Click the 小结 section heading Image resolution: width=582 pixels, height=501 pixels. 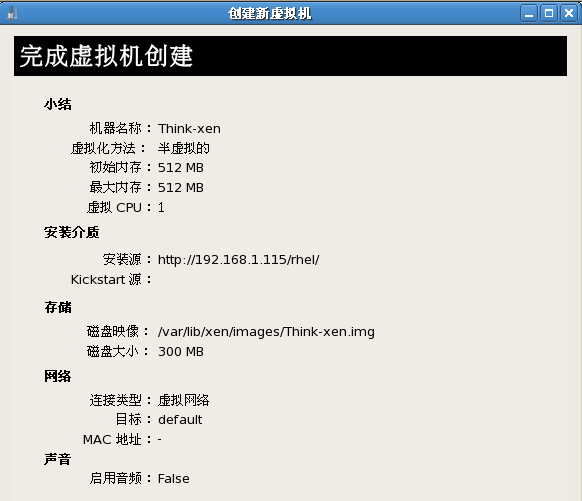[x=58, y=104]
